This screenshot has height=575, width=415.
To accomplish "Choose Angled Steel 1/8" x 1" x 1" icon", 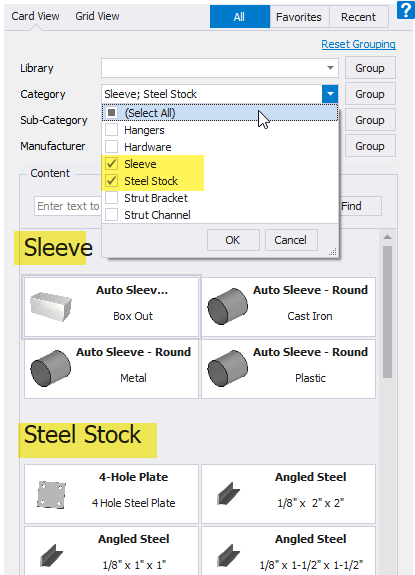I will tap(51, 556).
